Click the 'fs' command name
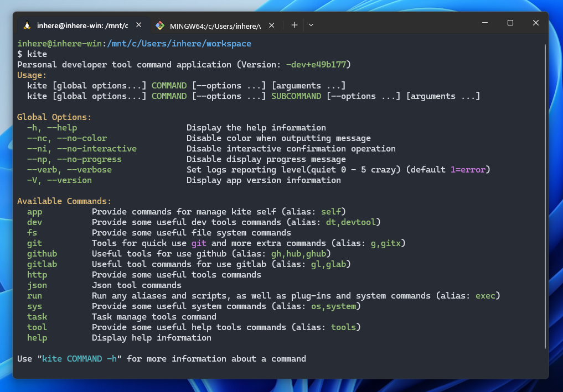This screenshot has width=563, height=392. (32, 233)
